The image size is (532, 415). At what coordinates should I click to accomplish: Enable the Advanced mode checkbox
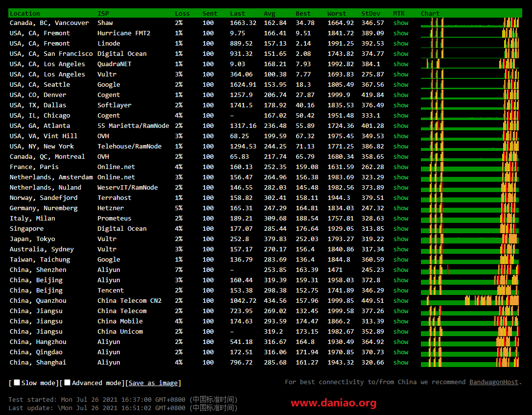coord(68,383)
